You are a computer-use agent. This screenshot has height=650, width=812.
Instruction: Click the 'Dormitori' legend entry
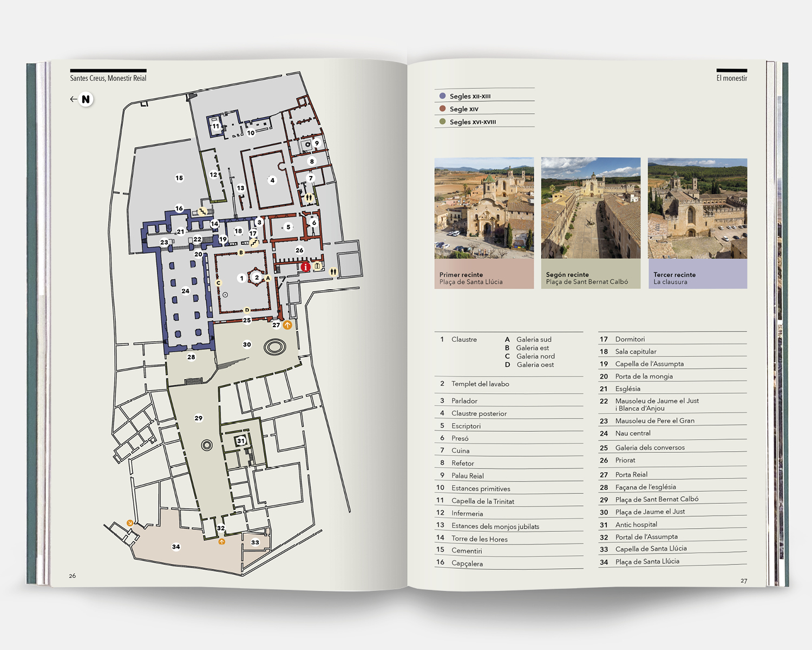[630, 340]
